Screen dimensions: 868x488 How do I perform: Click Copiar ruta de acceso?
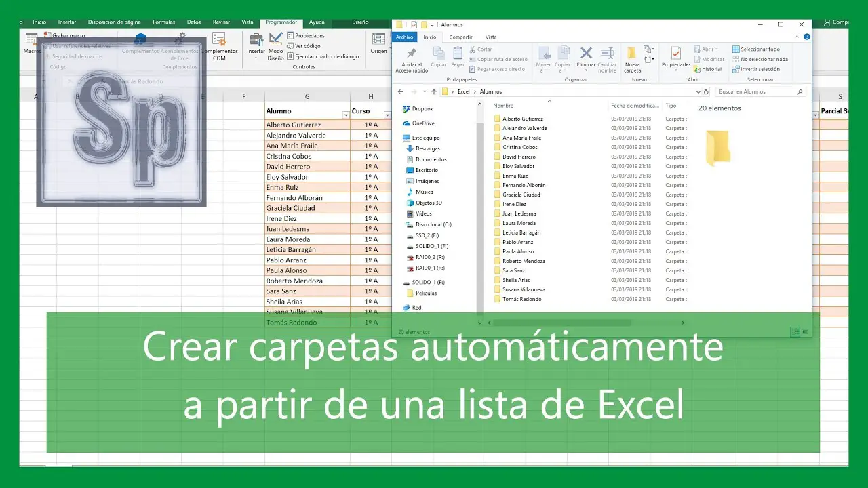click(x=502, y=59)
